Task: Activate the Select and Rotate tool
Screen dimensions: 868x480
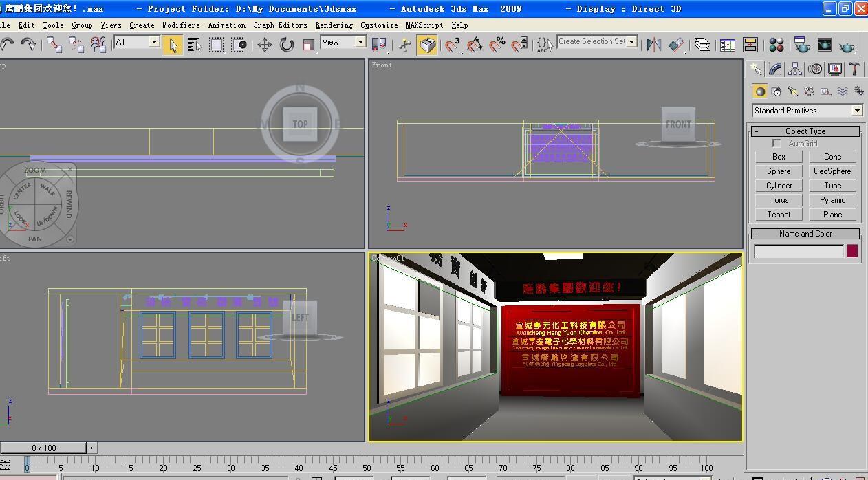Action: [287, 45]
